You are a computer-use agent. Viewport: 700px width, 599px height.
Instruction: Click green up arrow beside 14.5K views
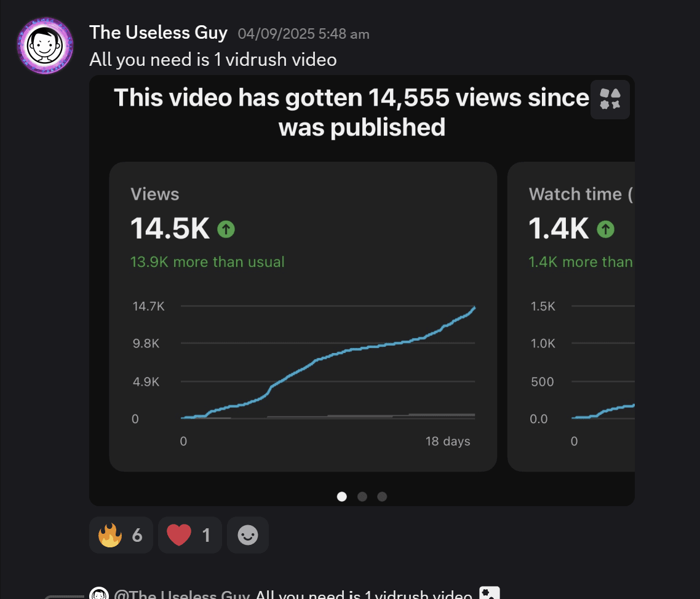point(226,229)
